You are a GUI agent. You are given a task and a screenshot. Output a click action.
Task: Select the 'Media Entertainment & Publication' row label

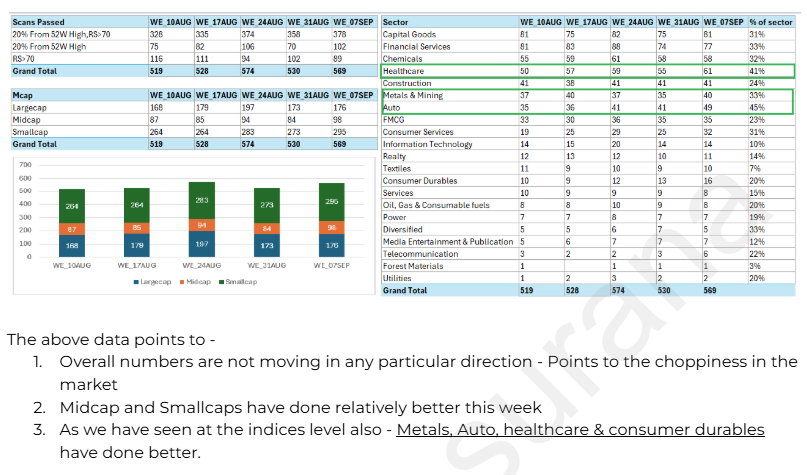click(x=448, y=241)
